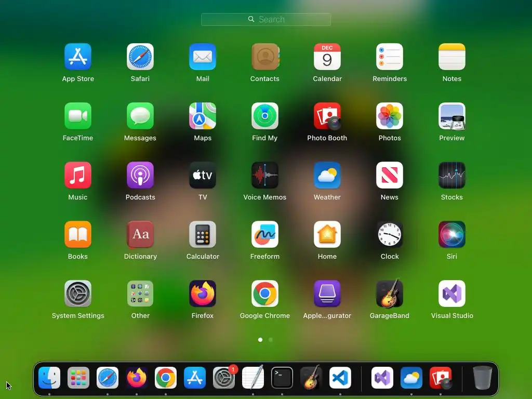This screenshot has height=399, width=532.
Task: Launch the Reminders app
Action: coord(390,57)
